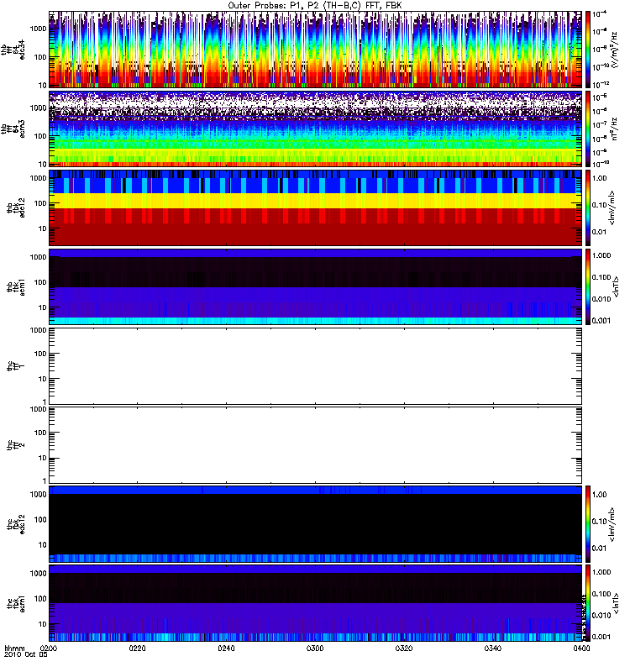Click the '(V/m)²/Hz' unit label on the first color bar
The image size is (630, 672).
tap(615, 50)
